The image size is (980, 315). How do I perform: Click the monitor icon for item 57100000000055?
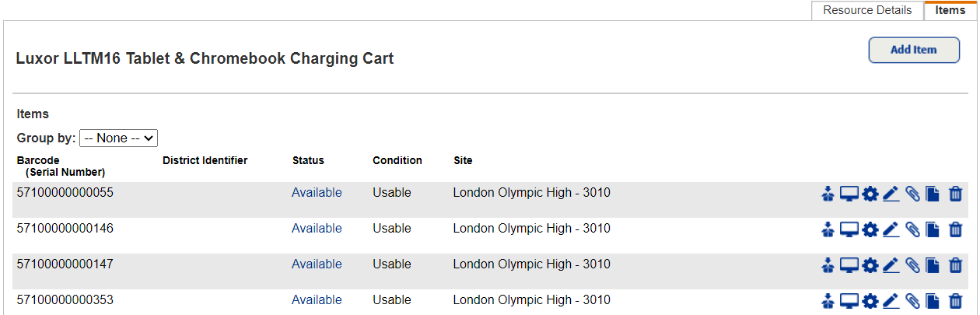click(849, 194)
